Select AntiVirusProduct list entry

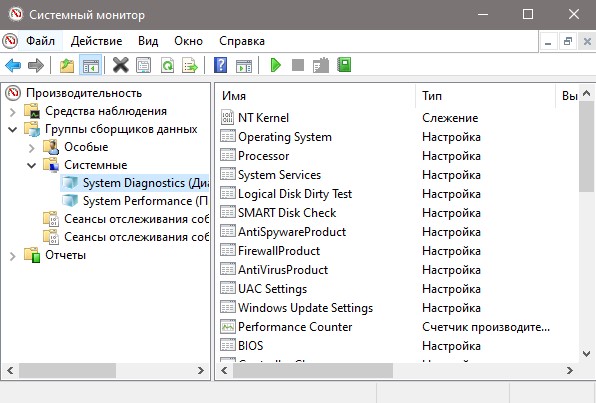pyautogui.click(x=283, y=270)
